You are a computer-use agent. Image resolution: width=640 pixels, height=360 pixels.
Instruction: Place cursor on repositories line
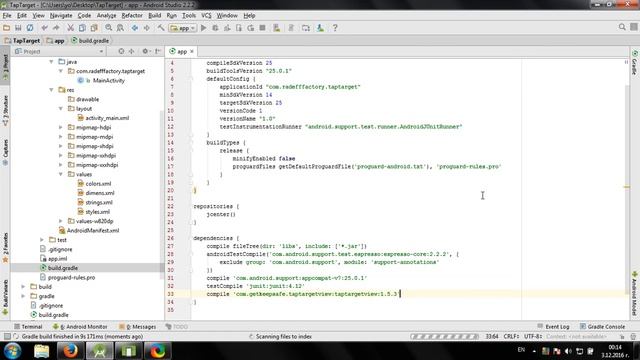click(x=216, y=207)
